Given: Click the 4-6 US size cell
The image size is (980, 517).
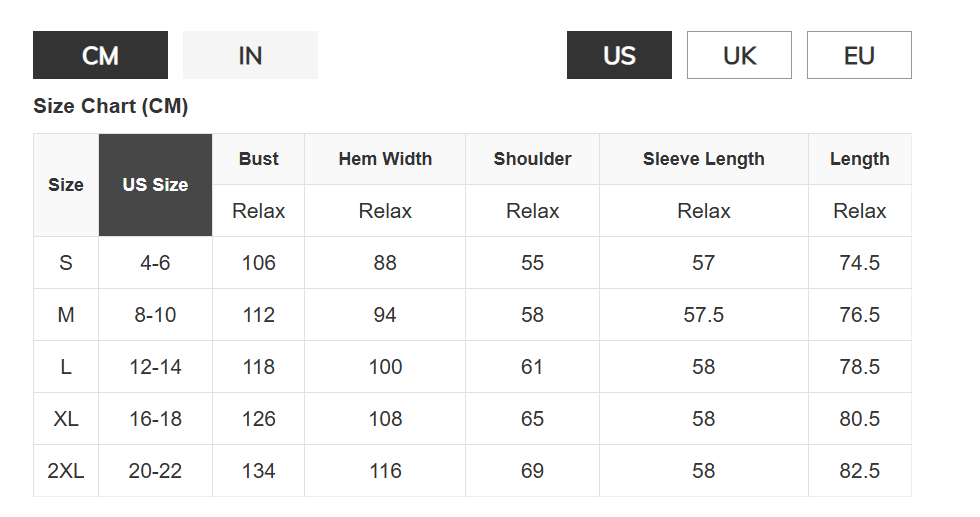Looking at the screenshot, I should tap(155, 263).
